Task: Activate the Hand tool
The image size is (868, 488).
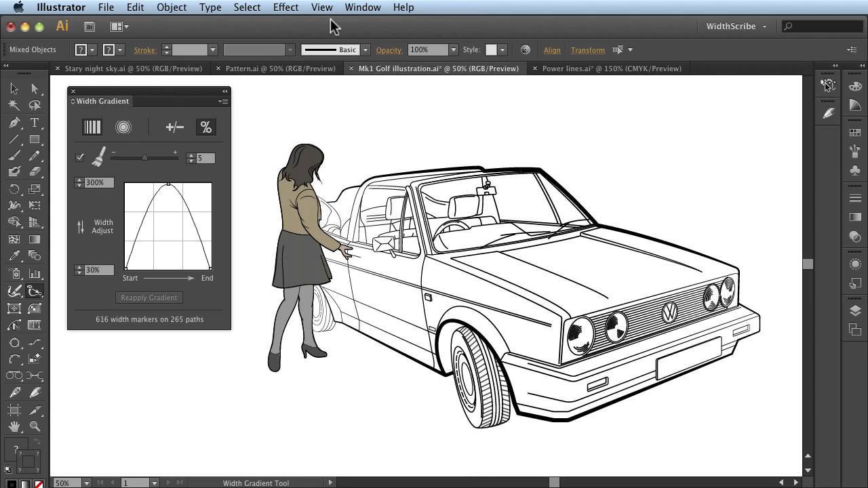Action: click(14, 426)
